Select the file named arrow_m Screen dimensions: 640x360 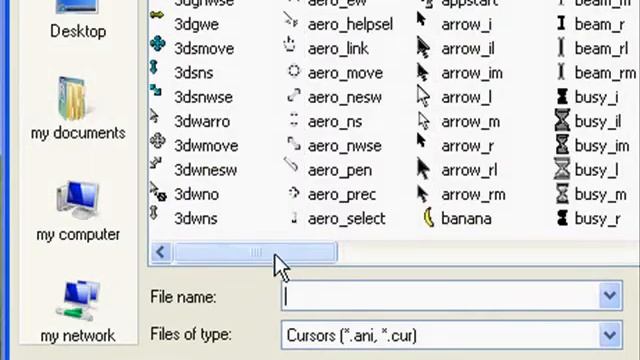click(x=470, y=122)
